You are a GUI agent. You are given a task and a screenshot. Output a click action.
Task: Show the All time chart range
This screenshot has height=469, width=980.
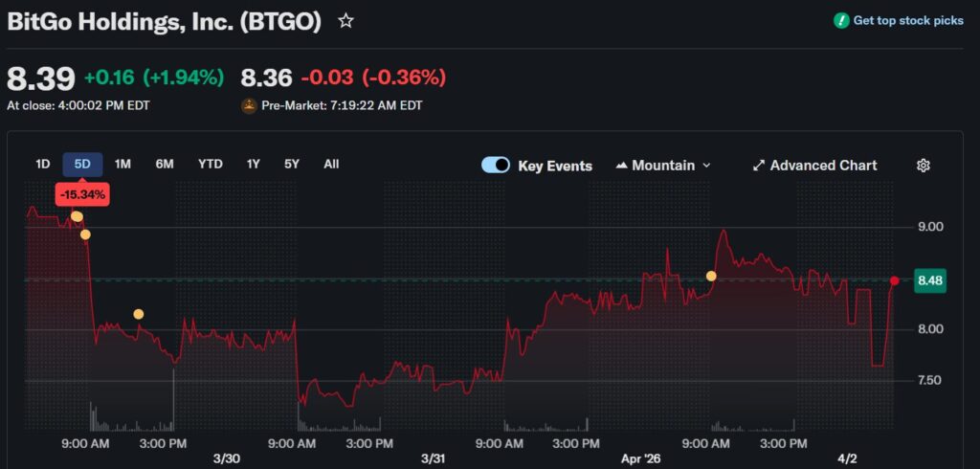[331, 164]
